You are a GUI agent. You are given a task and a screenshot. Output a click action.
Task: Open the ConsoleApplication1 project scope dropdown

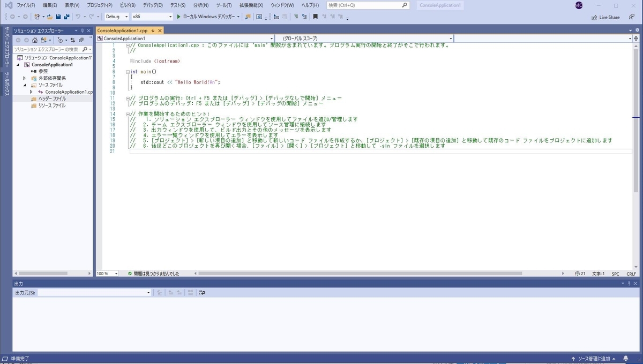coord(272,39)
